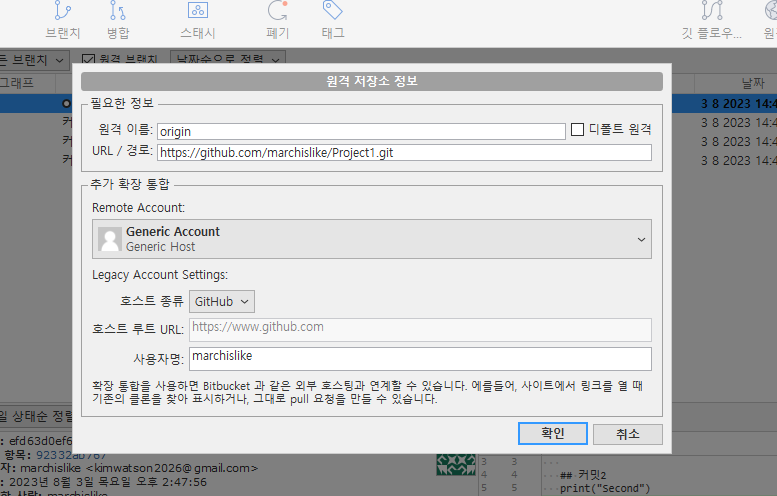Image resolution: width=777 pixels, height=496 pixels.
Task: Toggle the 디폴트 원격 checkbox
Action: pos(577,129)
